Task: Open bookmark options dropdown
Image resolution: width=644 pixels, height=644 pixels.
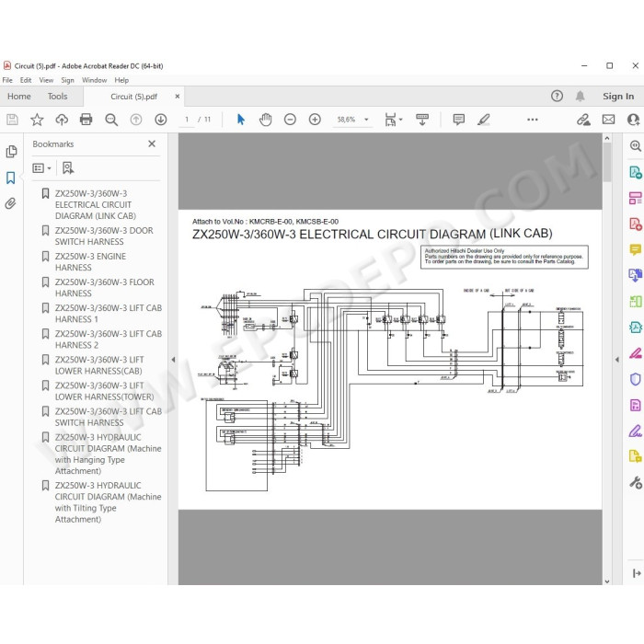Action: pyautogui.click(x=42, y=168)
